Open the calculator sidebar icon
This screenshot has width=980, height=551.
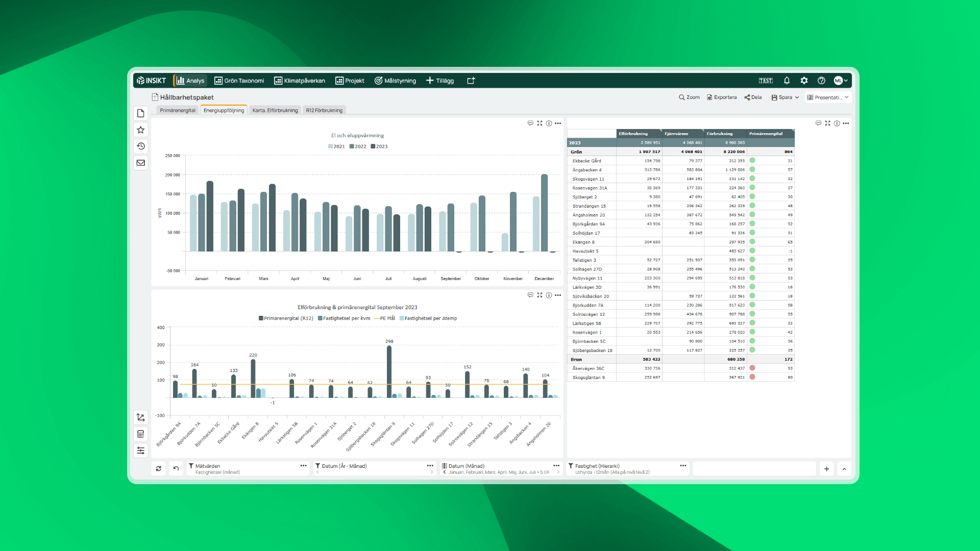[141, 434]
